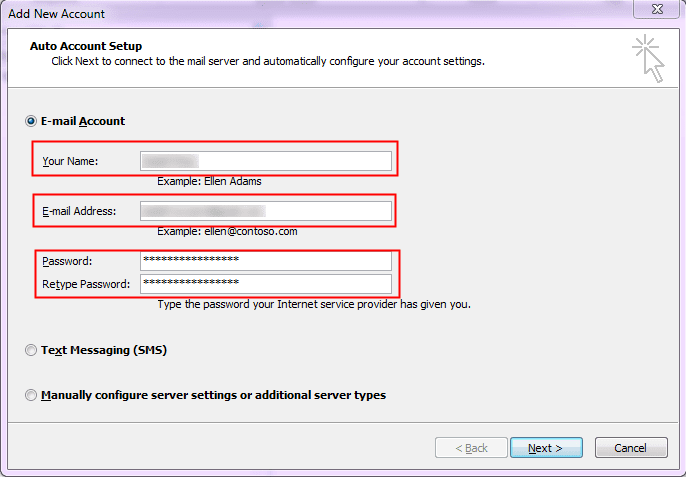
Task: Select the E-mail Account radio button
Action: (31, 121)
